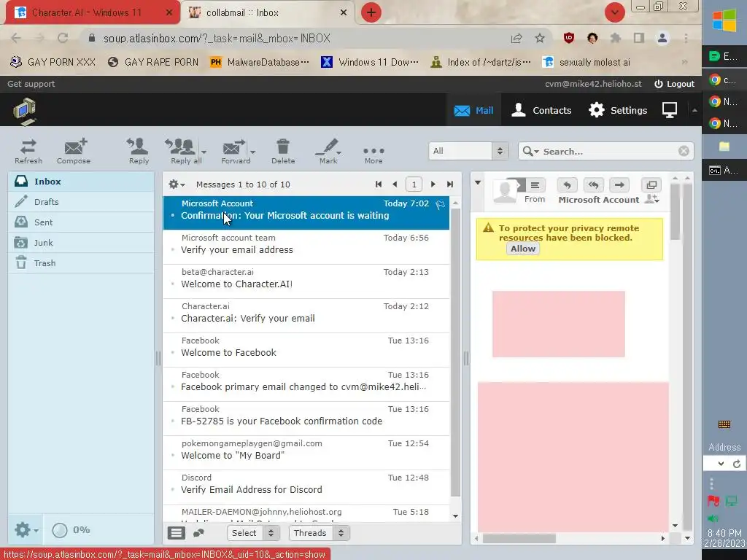The width and height of the screenshot is (747, 560).
Task: Open Windows 11 Dow... bookmark
Action: pyautogui.click(x=370, y=62)
